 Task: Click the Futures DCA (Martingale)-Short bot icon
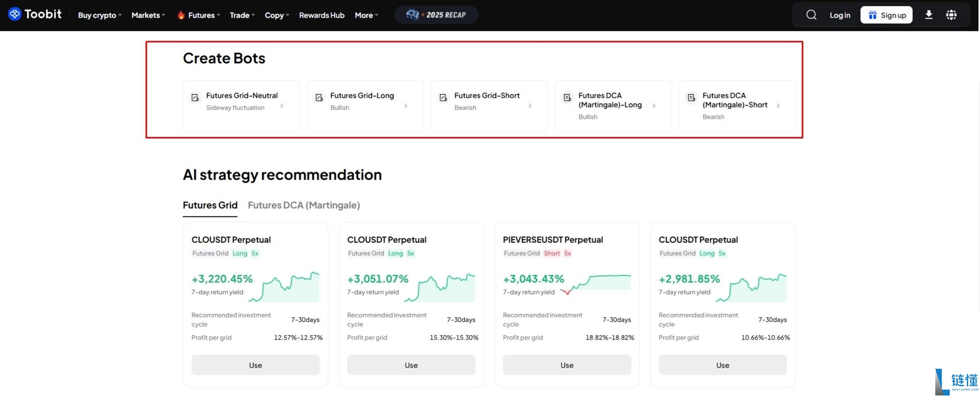pos(691,97)
